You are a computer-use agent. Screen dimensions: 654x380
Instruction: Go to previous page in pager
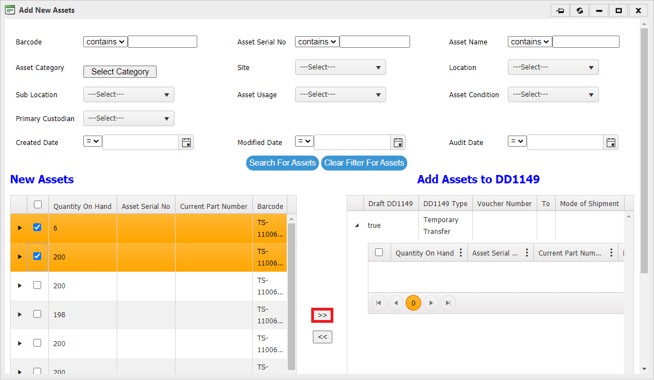[x=396, y=303]
